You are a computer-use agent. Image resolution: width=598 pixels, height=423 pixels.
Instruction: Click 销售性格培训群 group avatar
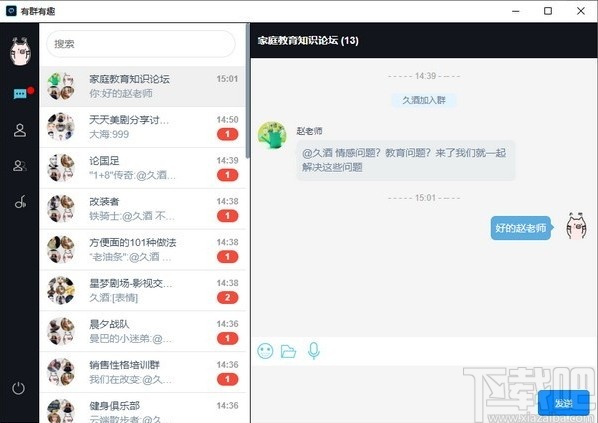(x=61, y=372)
